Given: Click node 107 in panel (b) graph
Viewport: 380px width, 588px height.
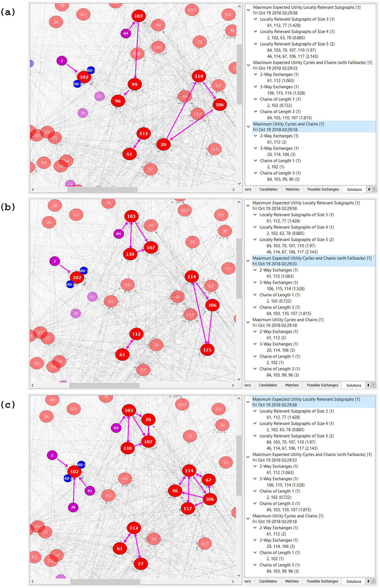Looking at the screenshot, I should pyautogui.click(x=151, y=247).
